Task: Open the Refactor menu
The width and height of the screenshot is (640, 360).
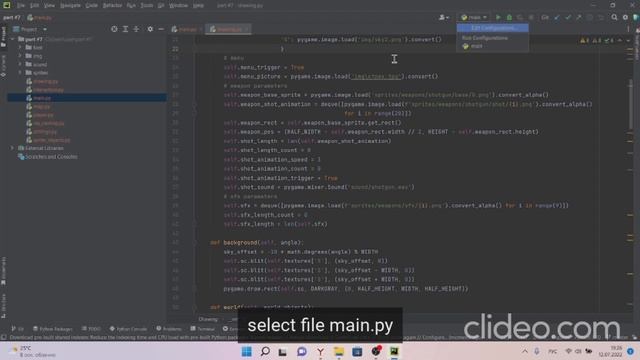Action: click(112, 6)
